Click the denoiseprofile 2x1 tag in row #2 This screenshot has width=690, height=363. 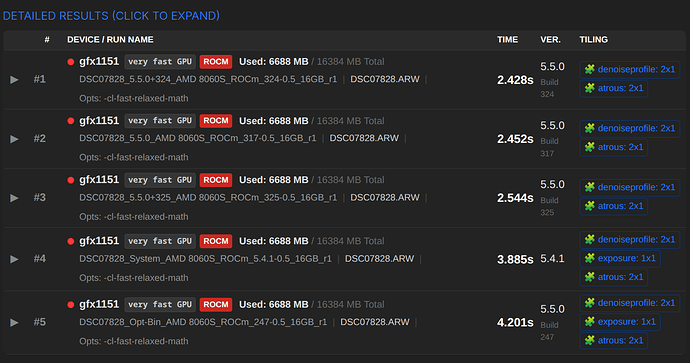pyautogui.click(x=630, y=128)
